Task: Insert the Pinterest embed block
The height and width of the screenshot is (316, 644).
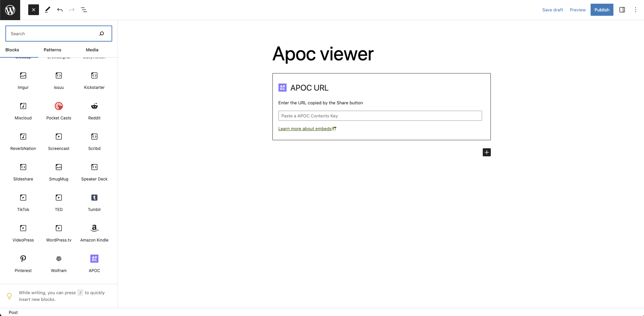Action: click(23, 263)
